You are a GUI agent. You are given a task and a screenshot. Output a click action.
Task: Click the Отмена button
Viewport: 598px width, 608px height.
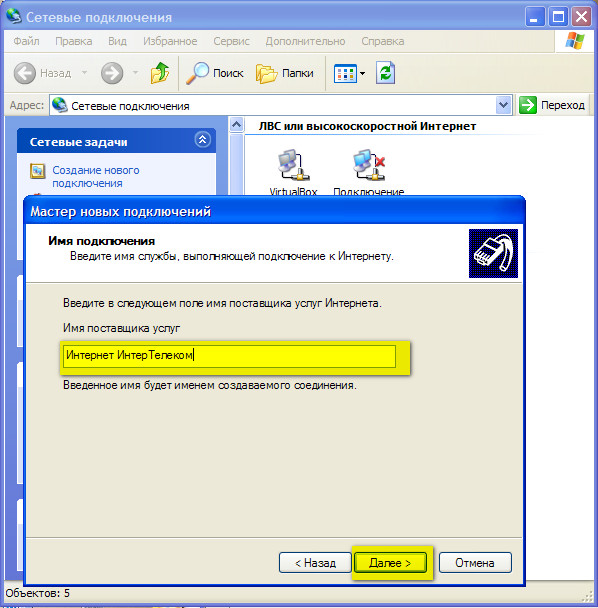click(475, 563)
